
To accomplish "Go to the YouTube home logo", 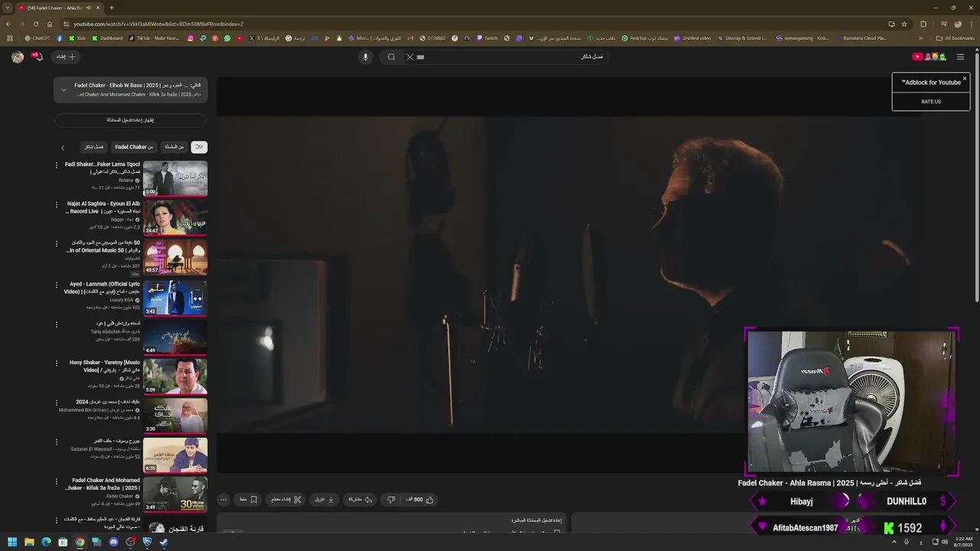I will pos(929,57).
